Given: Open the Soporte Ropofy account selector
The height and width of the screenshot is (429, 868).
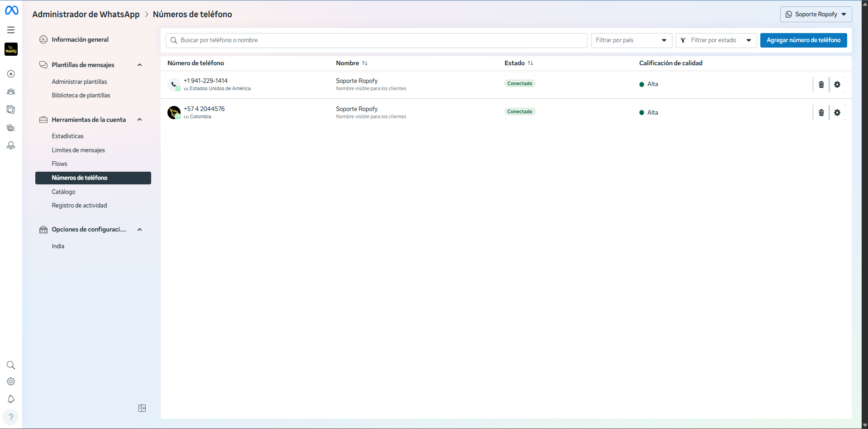Looking at the screenshot, I should coord(816,14).
